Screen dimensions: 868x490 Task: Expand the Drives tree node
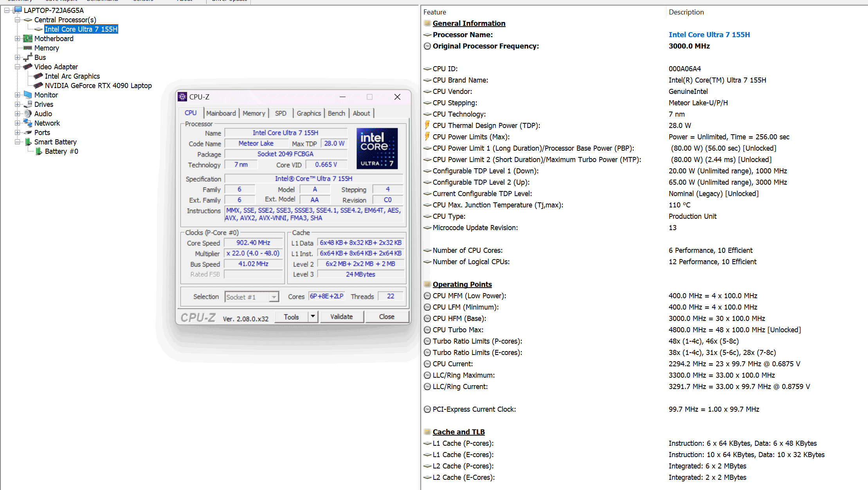(x=17, y=104)
